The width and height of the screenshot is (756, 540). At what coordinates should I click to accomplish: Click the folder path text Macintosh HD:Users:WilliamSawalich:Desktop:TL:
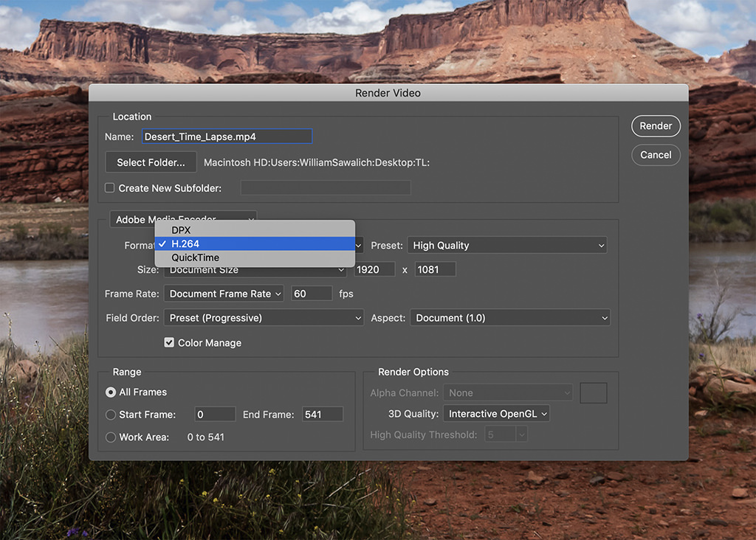[316, 162]
